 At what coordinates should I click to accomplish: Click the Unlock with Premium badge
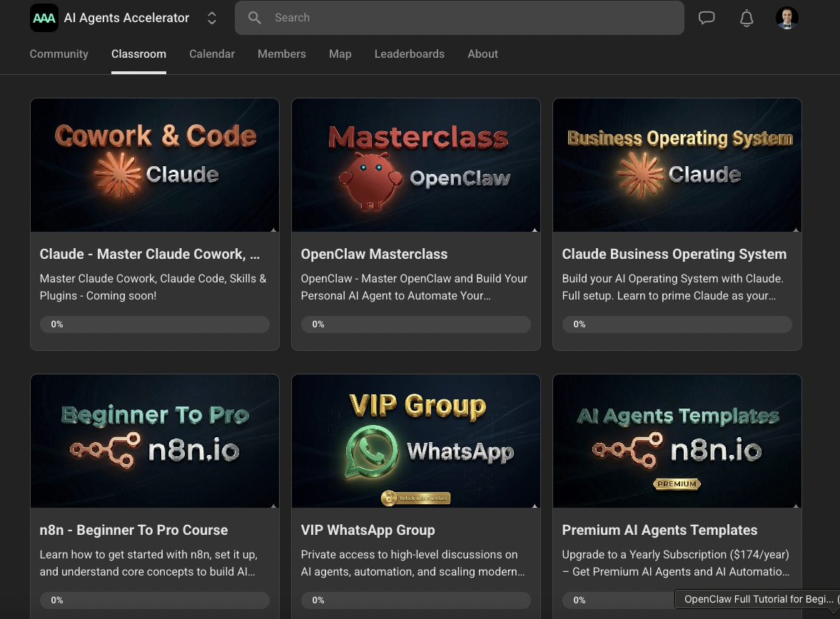click(415, 498)
